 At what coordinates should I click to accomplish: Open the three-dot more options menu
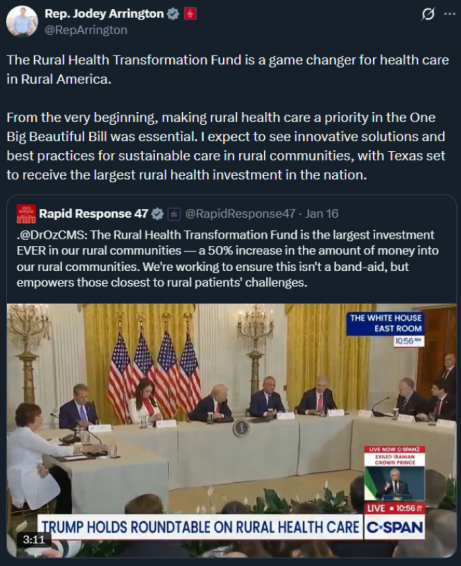(x=449, y=14)
